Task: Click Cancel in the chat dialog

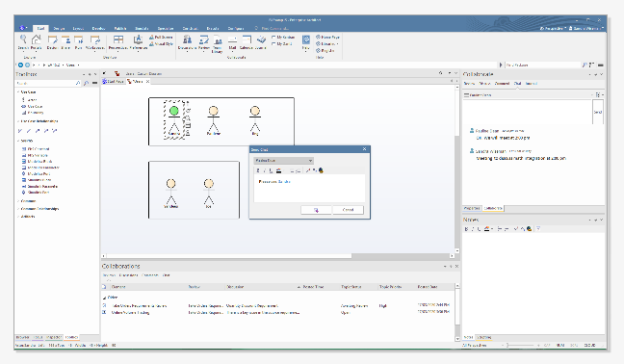Action: tap(348, 210)
